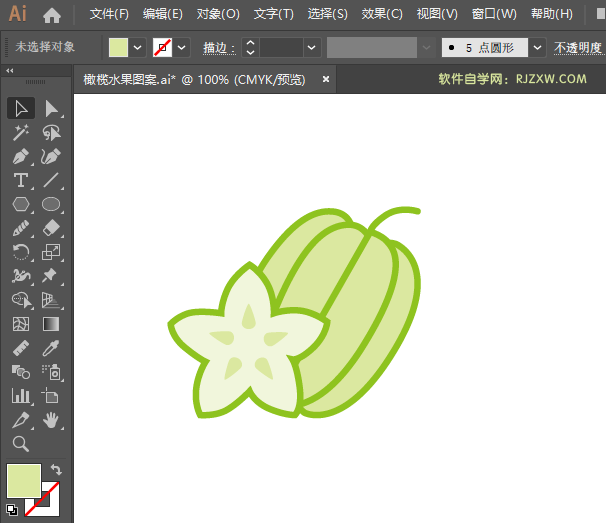Image resolution: width=606 pixels, height=523 pixels.
Task: Open the 描边 stroke panel link
Action: 219,48
